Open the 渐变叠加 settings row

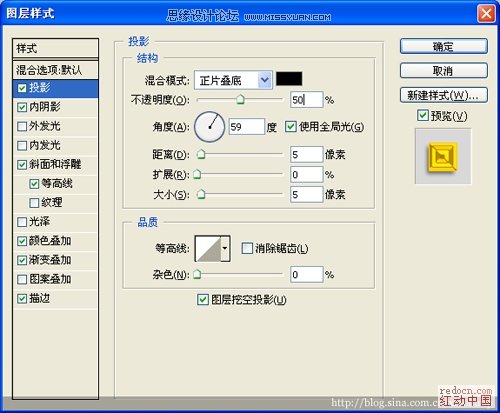[55, 260]
